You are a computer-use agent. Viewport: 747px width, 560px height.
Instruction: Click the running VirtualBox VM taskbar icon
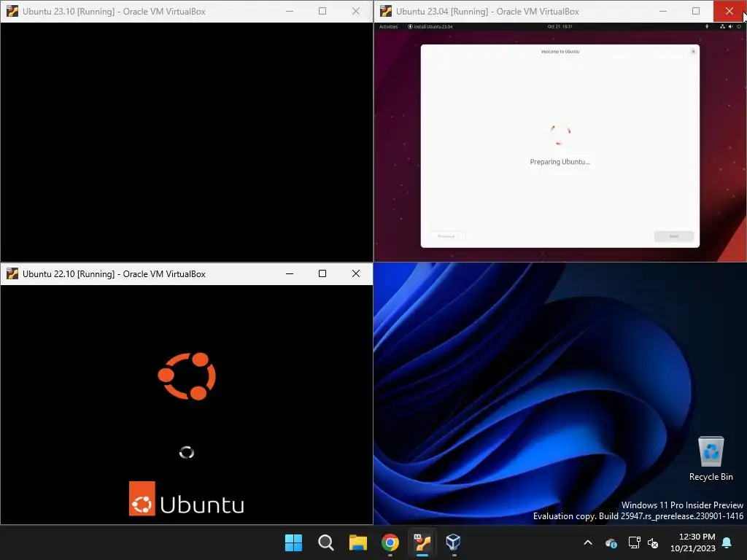pos(422,542)
